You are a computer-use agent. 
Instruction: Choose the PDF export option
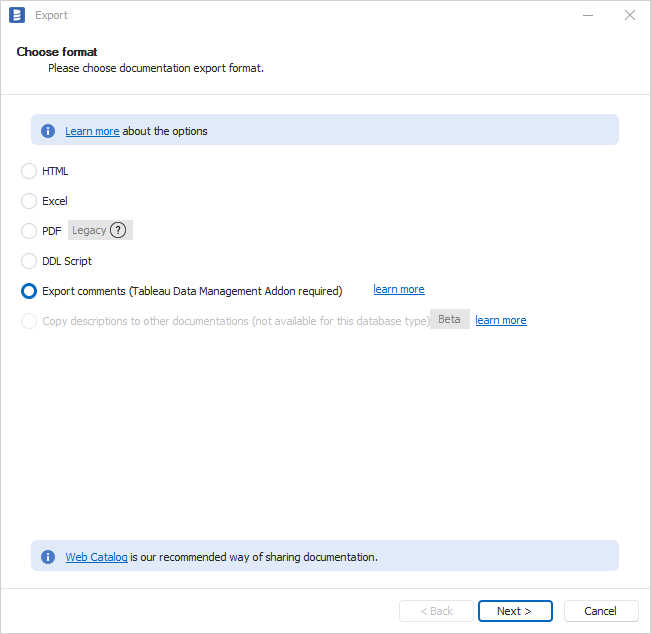coord(29,231)
